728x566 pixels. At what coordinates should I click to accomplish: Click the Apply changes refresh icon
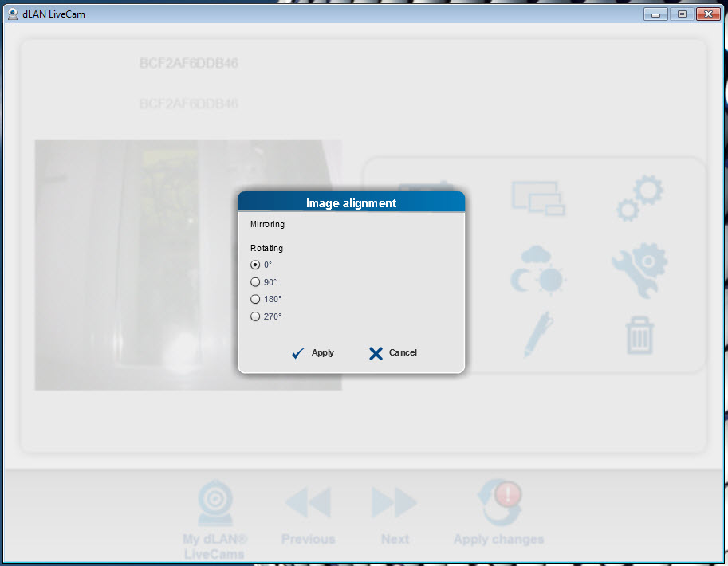pos(500,502)
